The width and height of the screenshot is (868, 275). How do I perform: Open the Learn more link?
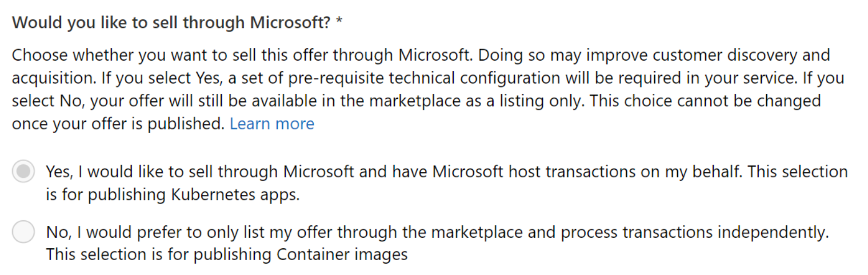[272, 124]
